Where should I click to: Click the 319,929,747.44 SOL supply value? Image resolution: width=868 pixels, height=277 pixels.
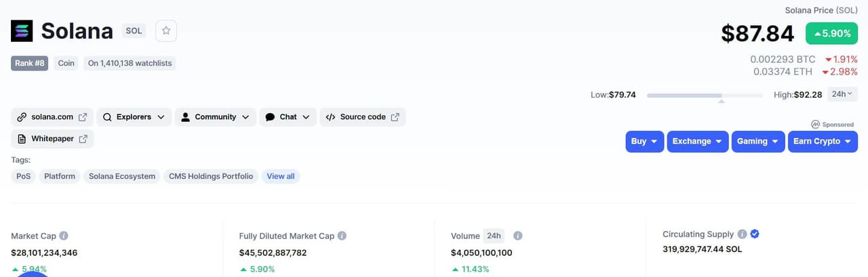[x=703, y=249]
